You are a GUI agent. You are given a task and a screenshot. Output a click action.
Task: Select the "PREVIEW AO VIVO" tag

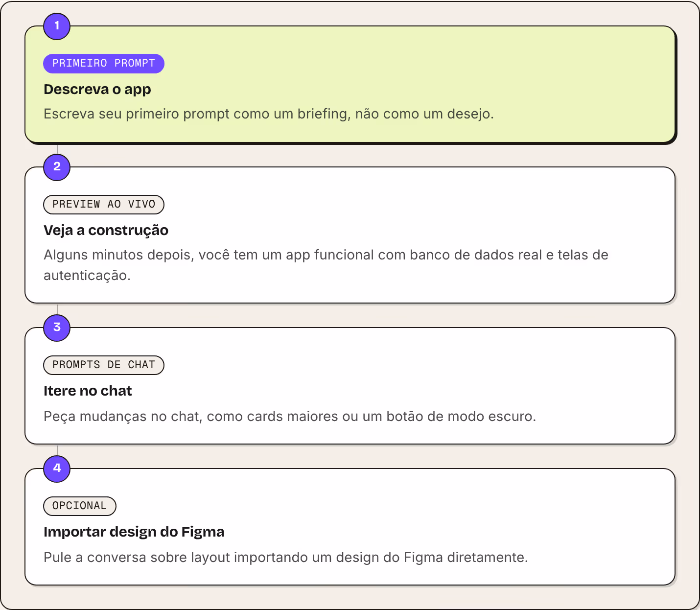pos(104,205)
